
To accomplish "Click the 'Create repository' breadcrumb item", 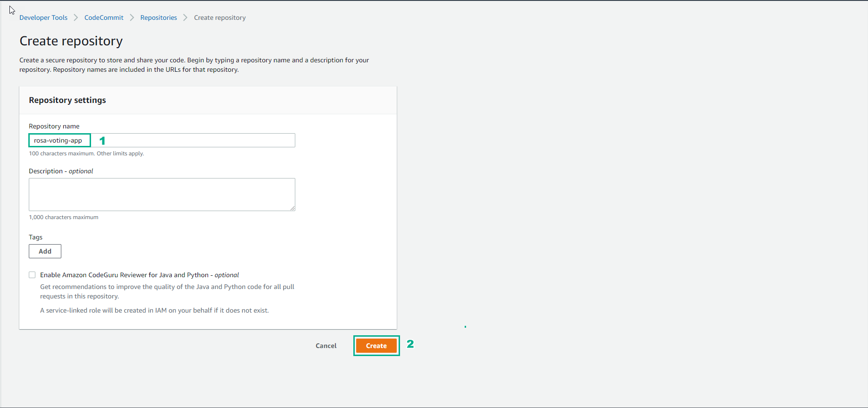I will click(220, 17).
